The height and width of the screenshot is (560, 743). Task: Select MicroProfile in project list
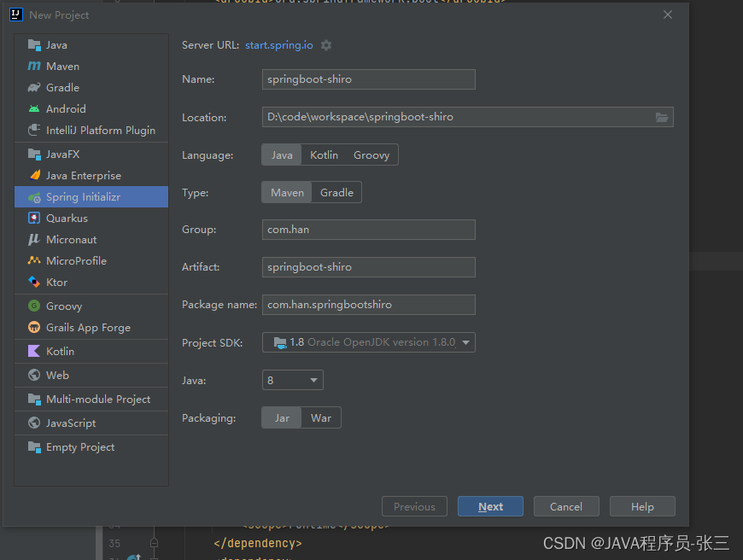click(x=91, y=261)
